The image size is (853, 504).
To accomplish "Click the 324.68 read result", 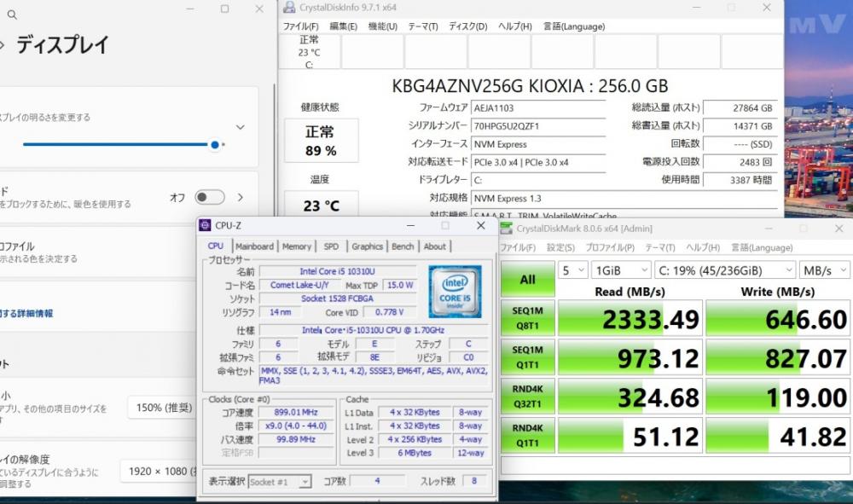I will [x=630, y=397].
